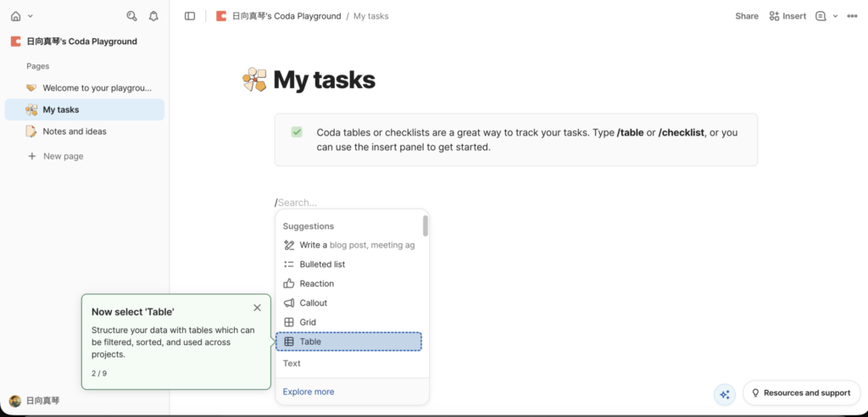868x417 pixels.
Task: Close the 'Now select Table' tooltip
Action: point(257,308)
